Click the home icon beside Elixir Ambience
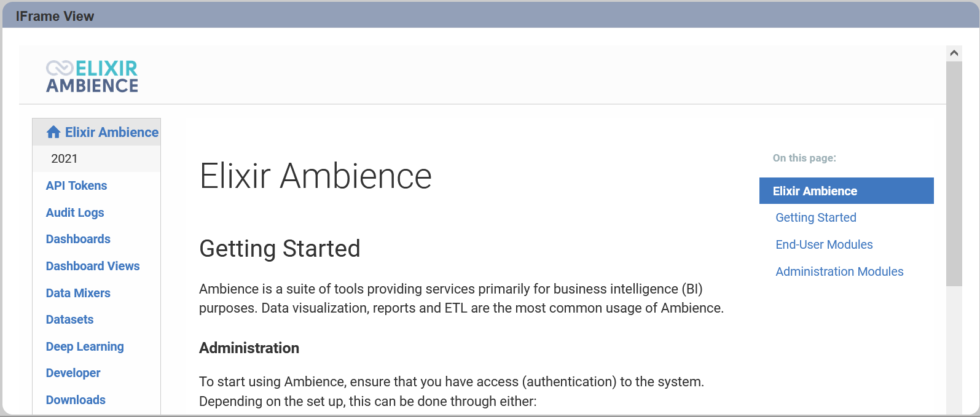 point(53,132)
